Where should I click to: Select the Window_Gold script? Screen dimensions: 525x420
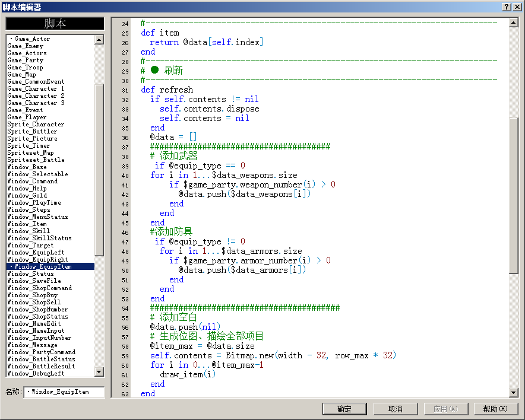pos(50,196)
